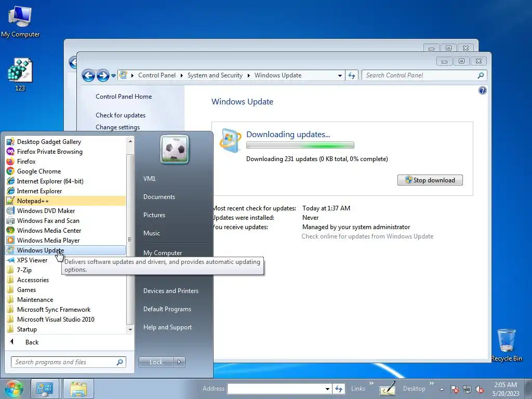Open the pinned Control Panel taskbar icon
The width and height of the screenshot is (532, 399).
pyautogui.click(x=45, y=389)
